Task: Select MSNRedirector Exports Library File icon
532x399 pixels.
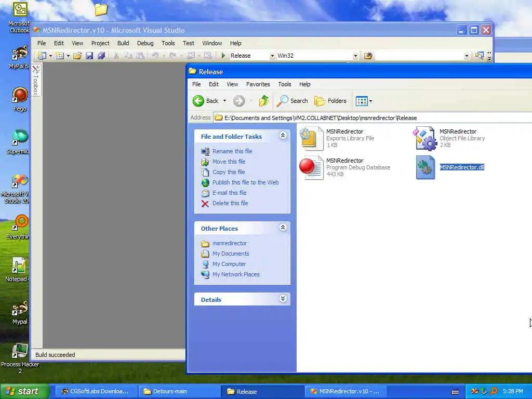Action: 312,138
